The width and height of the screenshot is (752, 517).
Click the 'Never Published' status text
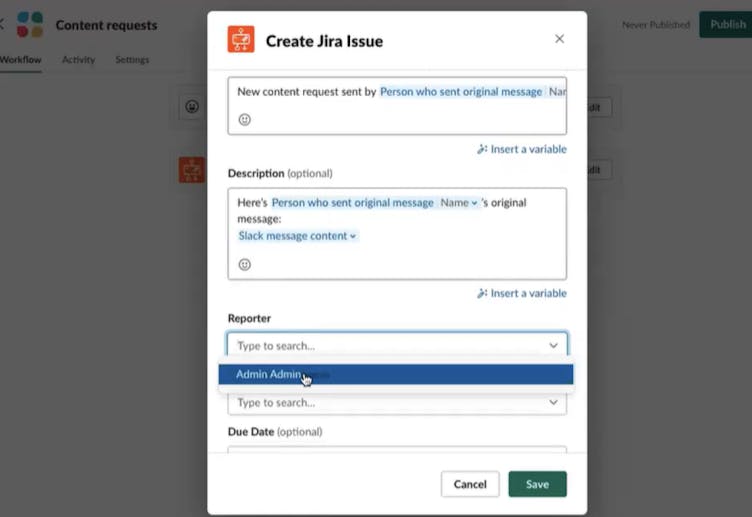click(x=656, y=24)
